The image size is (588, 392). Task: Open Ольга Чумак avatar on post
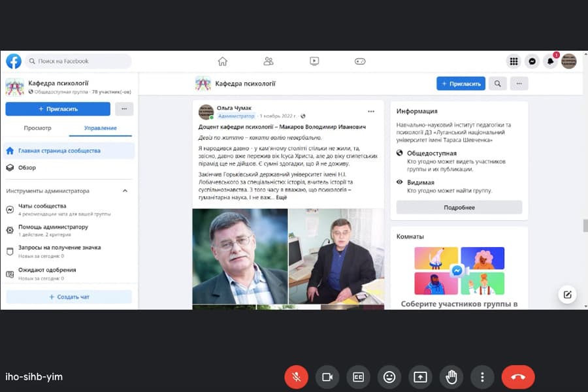point(206,112)
